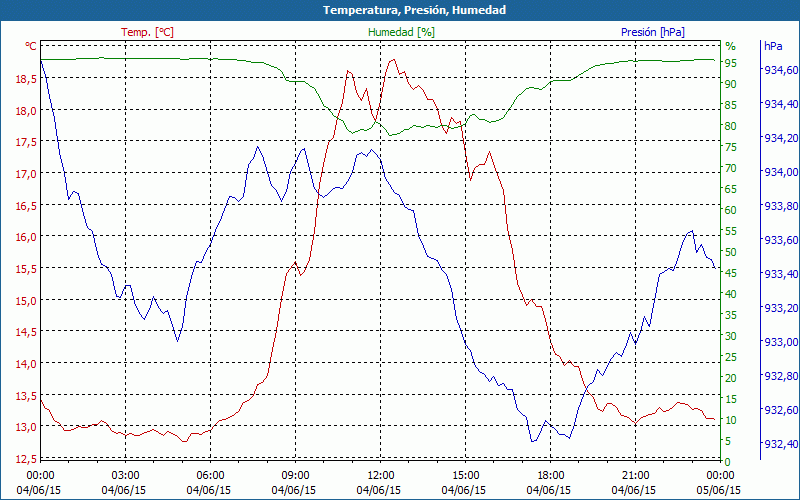Select the green 'Humedad [%]' legend label
The height and width of the screenshot is (500, 800).
click(401, 32)
